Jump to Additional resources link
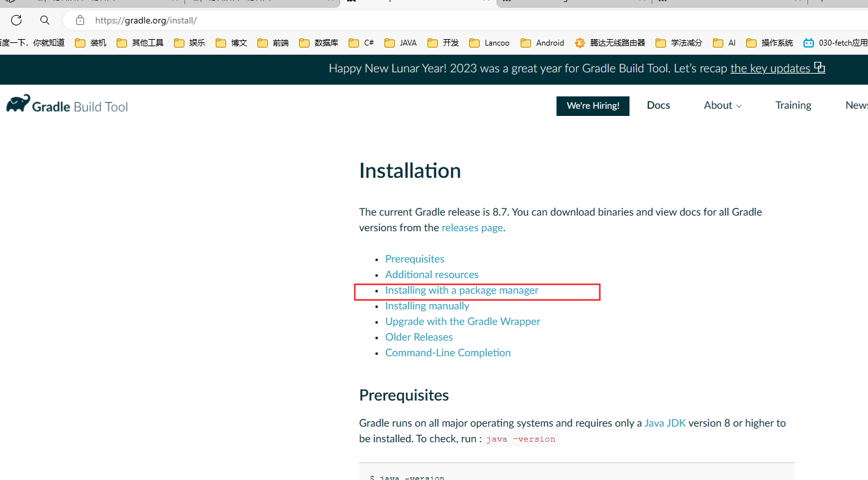This screenshot has height=480, width=868. pos(432,274)
